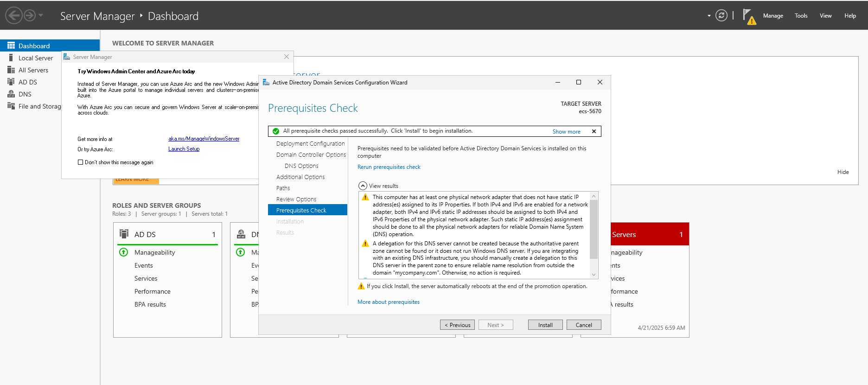Collapse the View results section

363,186
